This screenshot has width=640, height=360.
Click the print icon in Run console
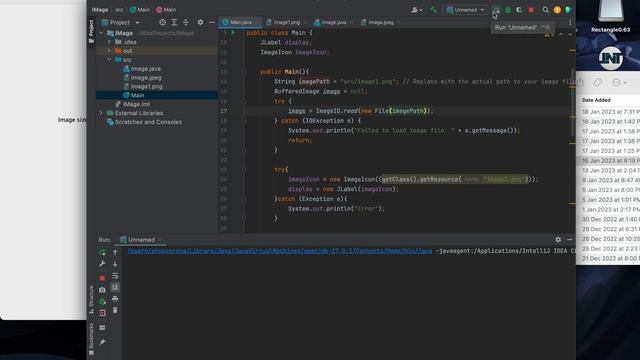115,299
